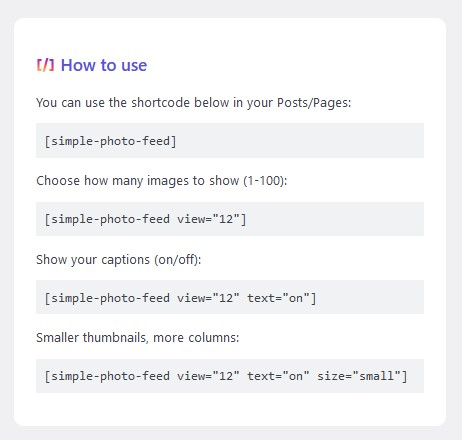Click "Smaller thumbnails, more columns" description line
Image resolution: width=462 pixels, height=440 pixels.
pos(138,337)
